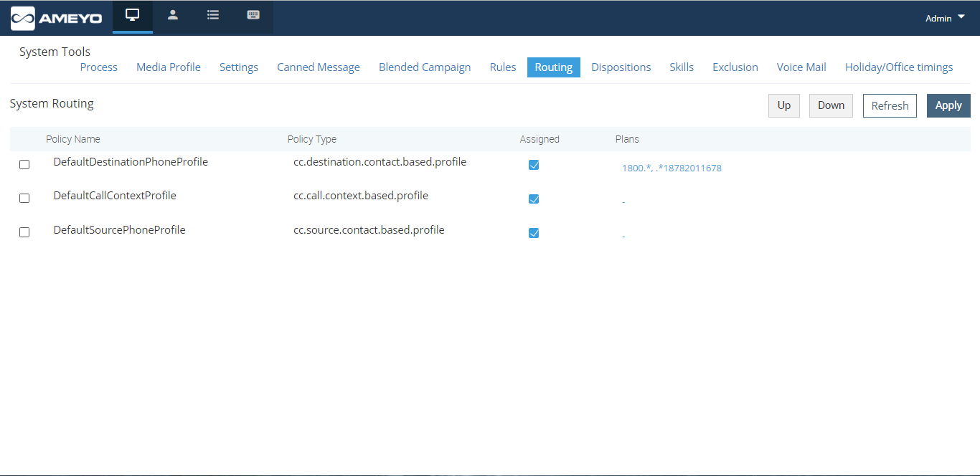Select the DefaultSourcePhoneProfile row checkbox
980x476 pixels.
(x=24, y=232)
